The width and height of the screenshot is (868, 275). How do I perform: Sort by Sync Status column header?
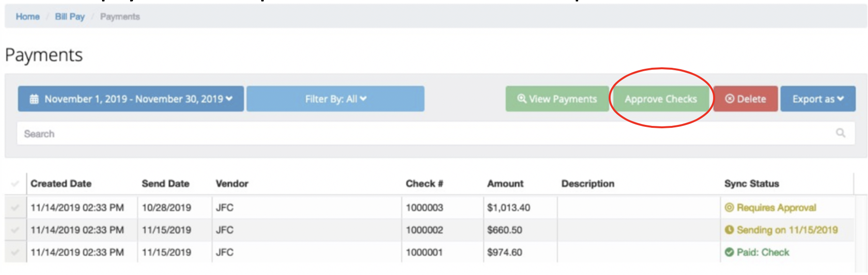click(751, 183)
